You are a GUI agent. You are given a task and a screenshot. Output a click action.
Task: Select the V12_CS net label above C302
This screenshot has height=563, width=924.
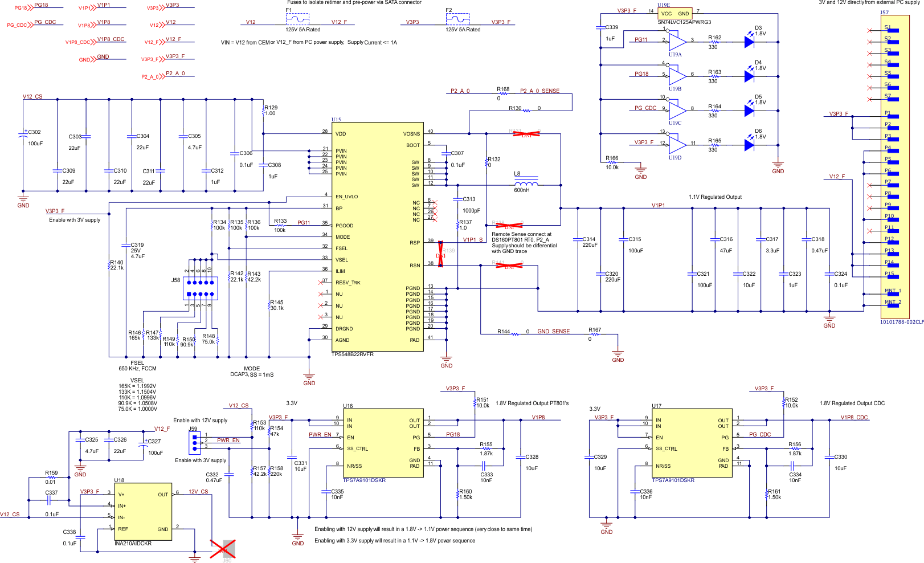(x=32, y=96)
